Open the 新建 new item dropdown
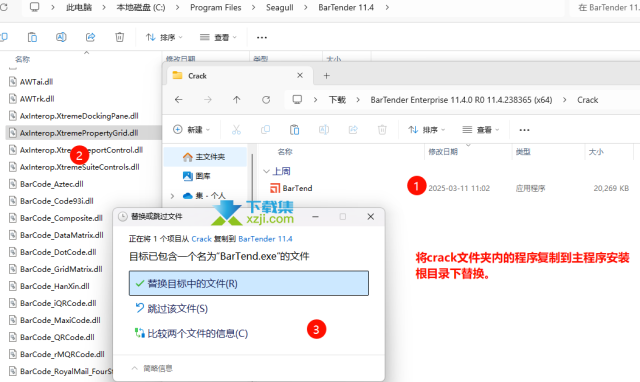The height and width of the screenshot is (382, 640). coord(191,130)
